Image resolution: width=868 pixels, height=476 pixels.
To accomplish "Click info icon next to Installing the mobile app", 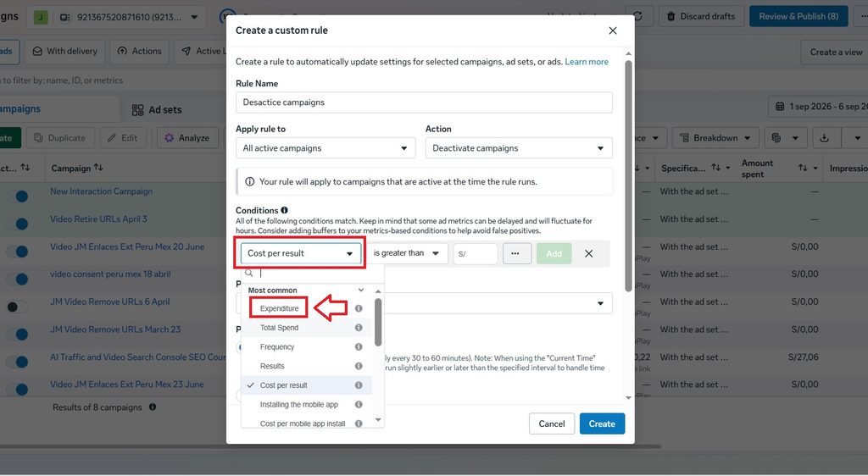I will [x=359, y=405].
